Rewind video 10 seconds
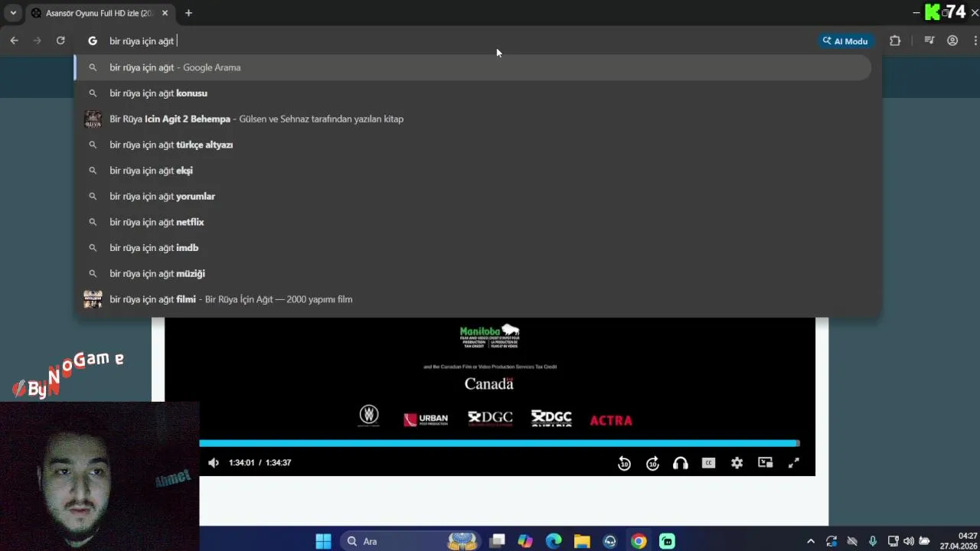Screen dimensions: 980x551 pos(624,463)
